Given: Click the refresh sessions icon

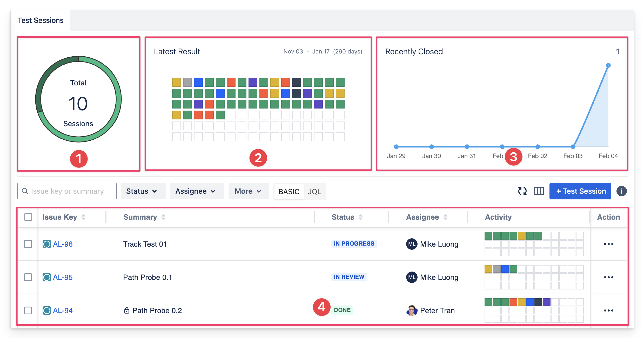Looking at the screenshot, I should [x=522, y=191].
